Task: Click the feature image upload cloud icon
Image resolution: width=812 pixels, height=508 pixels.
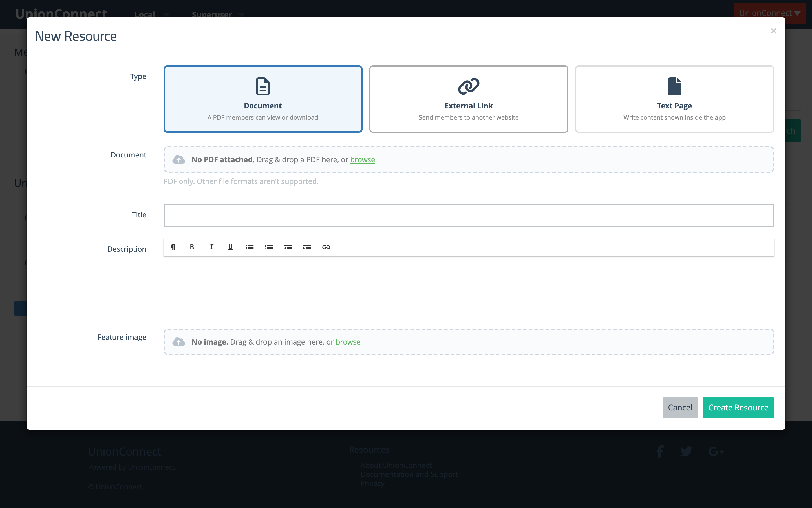Action: point(178,342)
